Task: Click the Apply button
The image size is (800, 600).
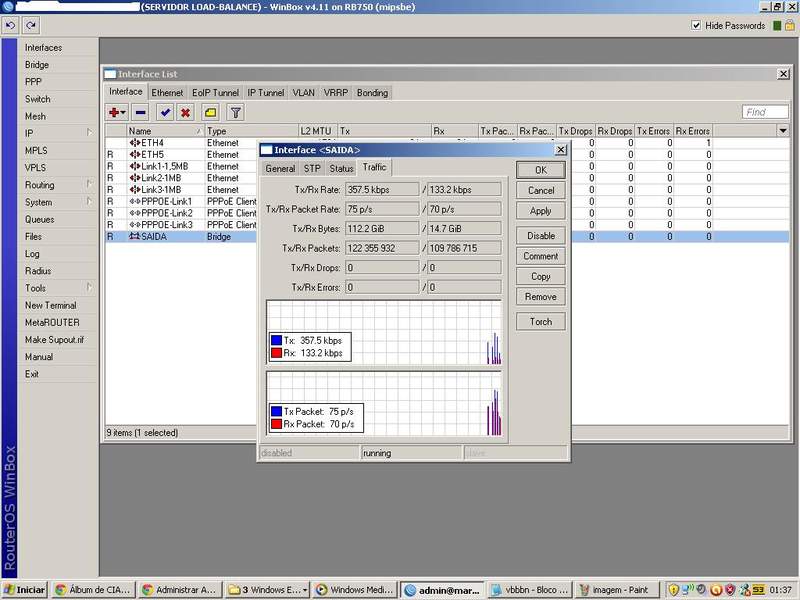Action: click(541, 211)
